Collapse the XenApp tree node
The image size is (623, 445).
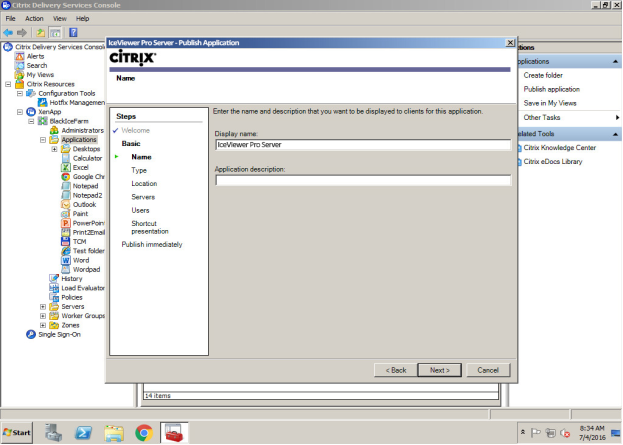(20, 112)
